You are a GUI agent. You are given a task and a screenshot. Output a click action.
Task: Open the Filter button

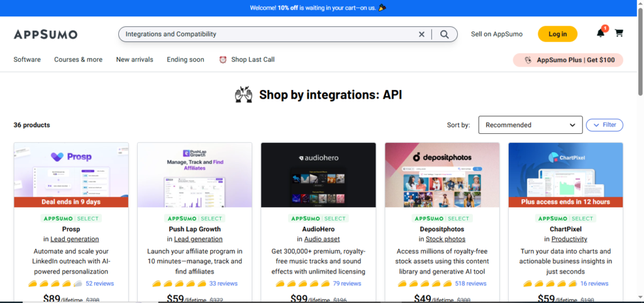coord(604,125)
